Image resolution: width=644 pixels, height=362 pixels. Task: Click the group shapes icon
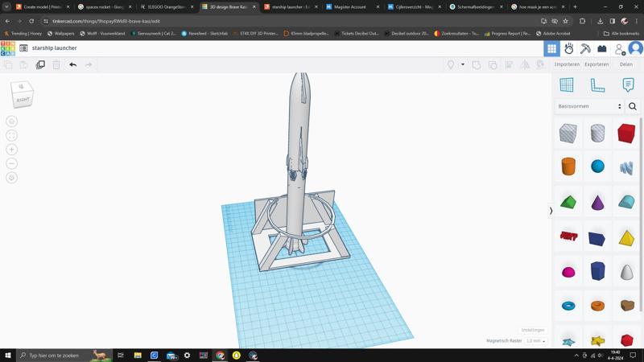(477, 65)
